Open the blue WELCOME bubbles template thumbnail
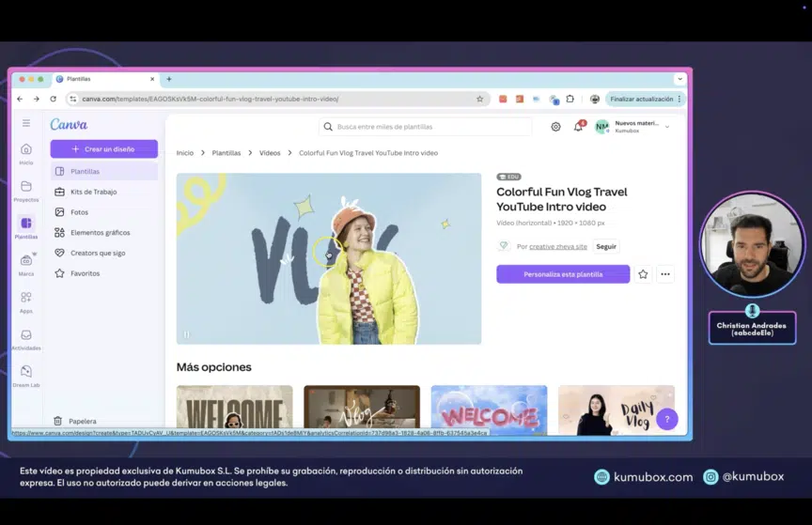Screen dimensions: 812x525 (x=489, y=407)
